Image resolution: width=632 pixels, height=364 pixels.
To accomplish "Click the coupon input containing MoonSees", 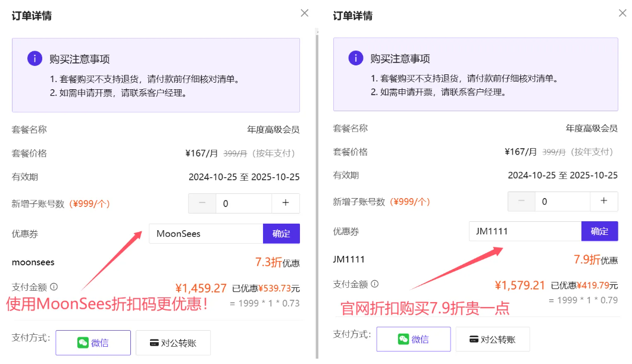I will click(x=205, y=233).
